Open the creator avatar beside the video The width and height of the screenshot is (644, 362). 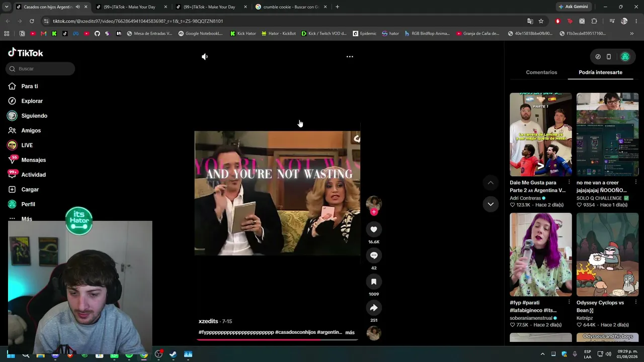(374, 203)
